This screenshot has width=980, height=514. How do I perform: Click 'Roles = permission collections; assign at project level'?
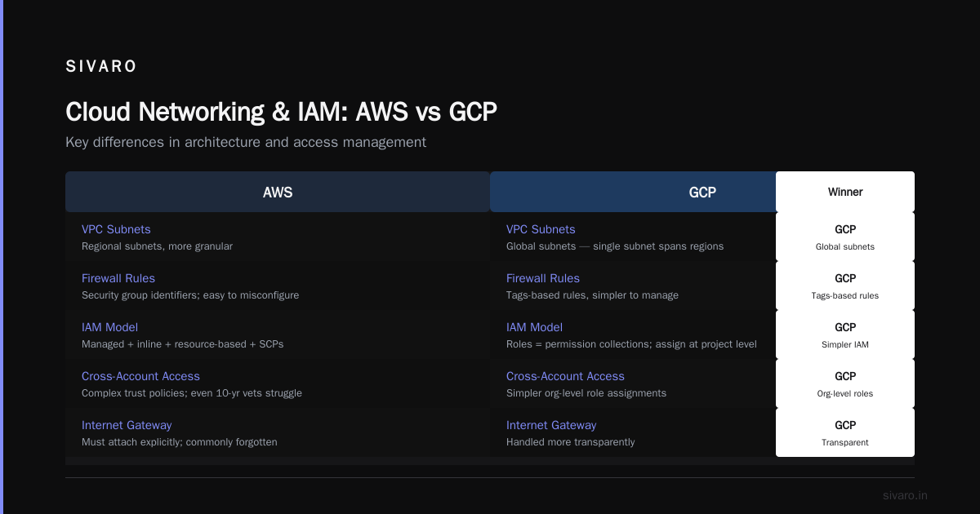tap(631, 344)
